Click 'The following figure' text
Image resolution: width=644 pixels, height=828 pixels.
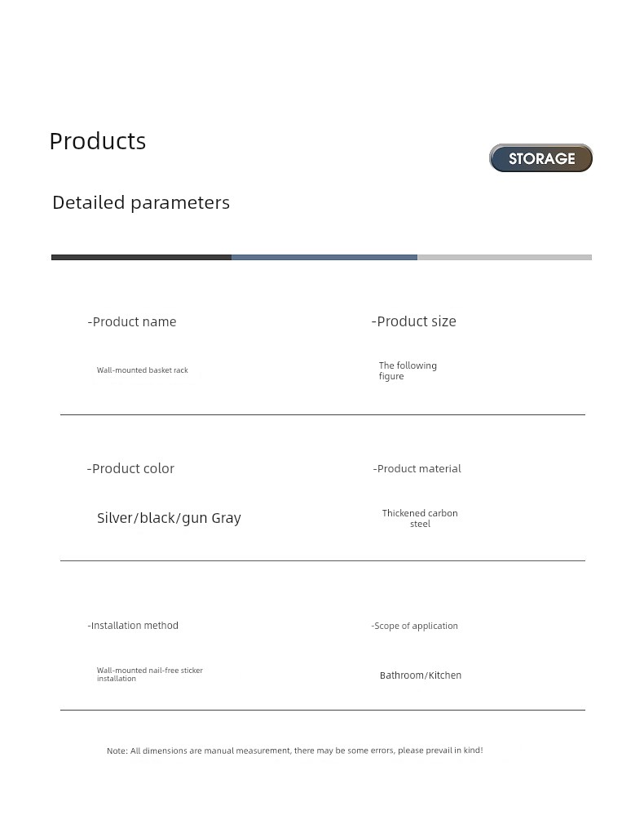coord(408,370)
